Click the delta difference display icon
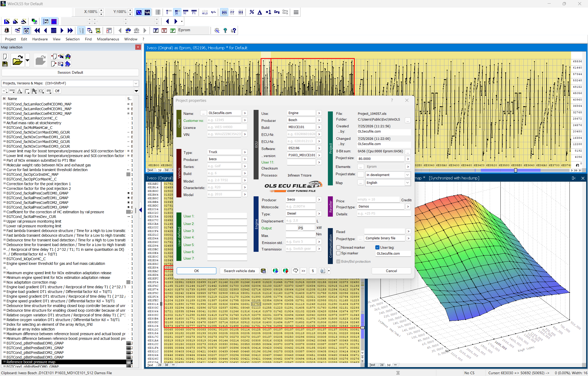 point(260,12)
